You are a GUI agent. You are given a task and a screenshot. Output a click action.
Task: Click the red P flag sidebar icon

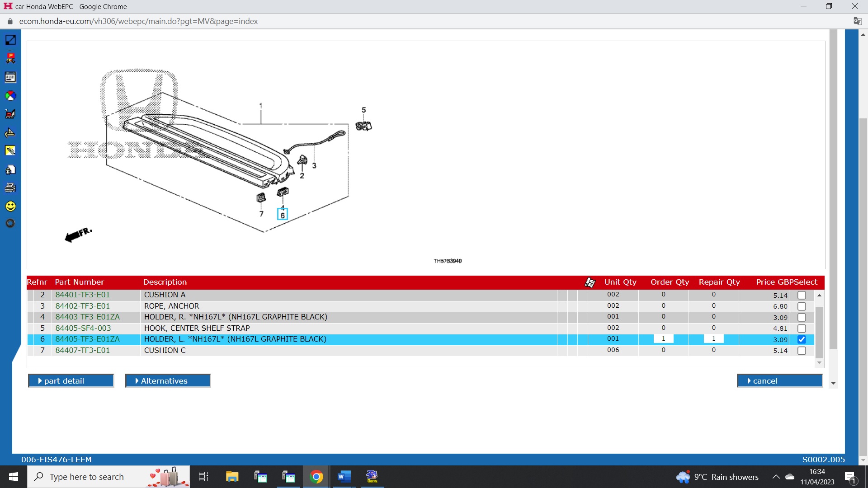(10, 58)
